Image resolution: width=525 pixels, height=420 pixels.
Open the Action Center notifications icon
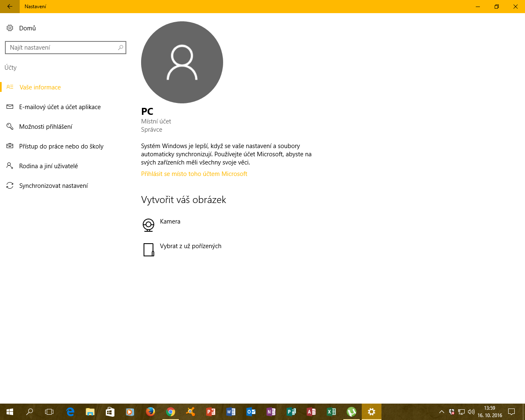(511, 412)
